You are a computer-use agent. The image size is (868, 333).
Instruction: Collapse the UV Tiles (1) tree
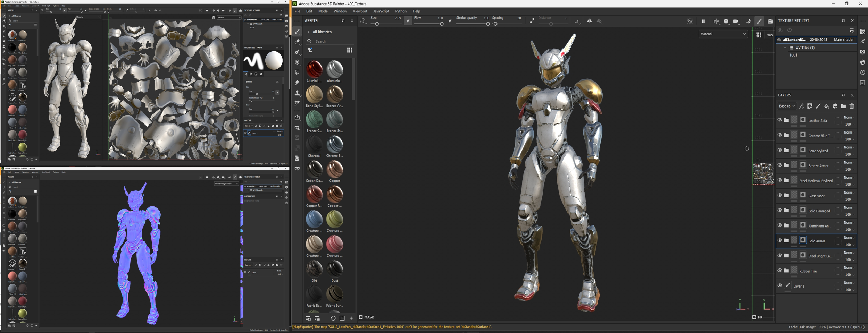(785, 48)
